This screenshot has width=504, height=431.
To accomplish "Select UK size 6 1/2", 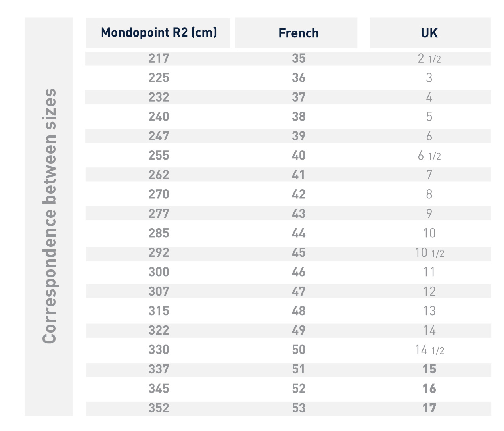I will coord(429,156).
